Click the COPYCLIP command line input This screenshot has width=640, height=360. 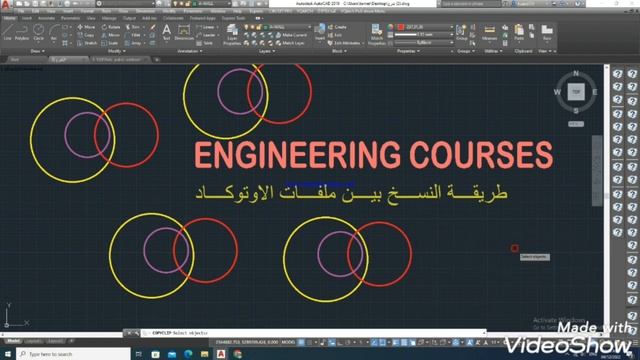click(314, 333)
